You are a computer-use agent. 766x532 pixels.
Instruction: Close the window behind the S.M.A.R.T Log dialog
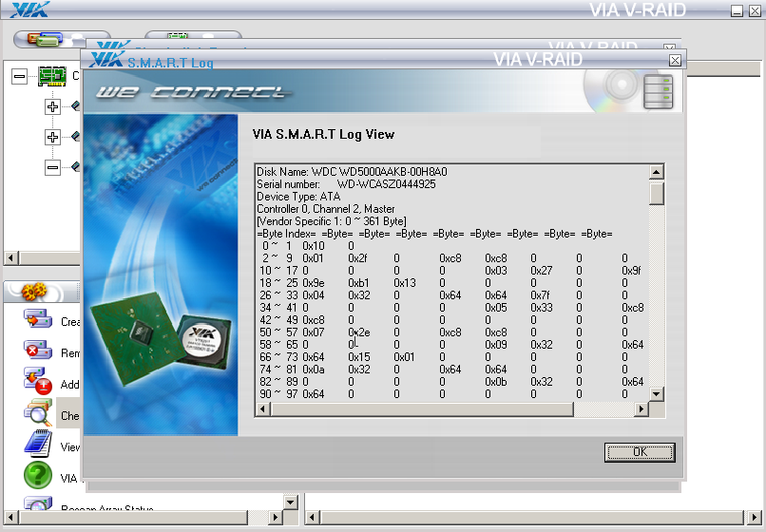669,47
